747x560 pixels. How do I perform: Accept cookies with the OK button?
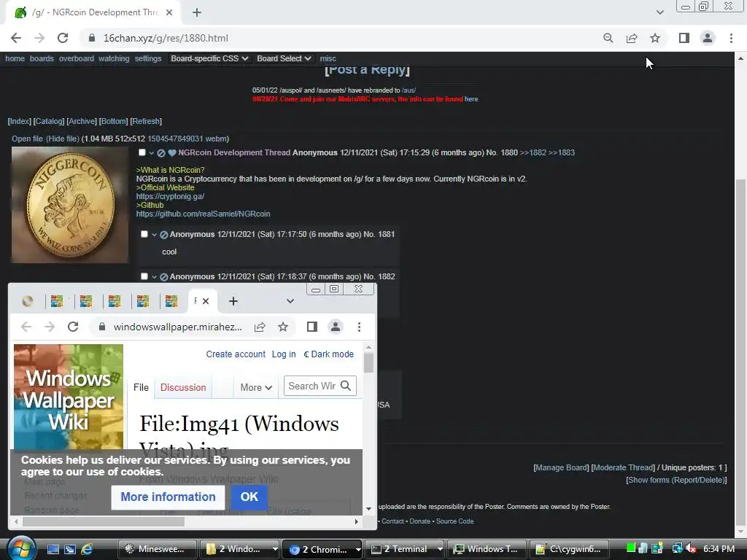249,497
